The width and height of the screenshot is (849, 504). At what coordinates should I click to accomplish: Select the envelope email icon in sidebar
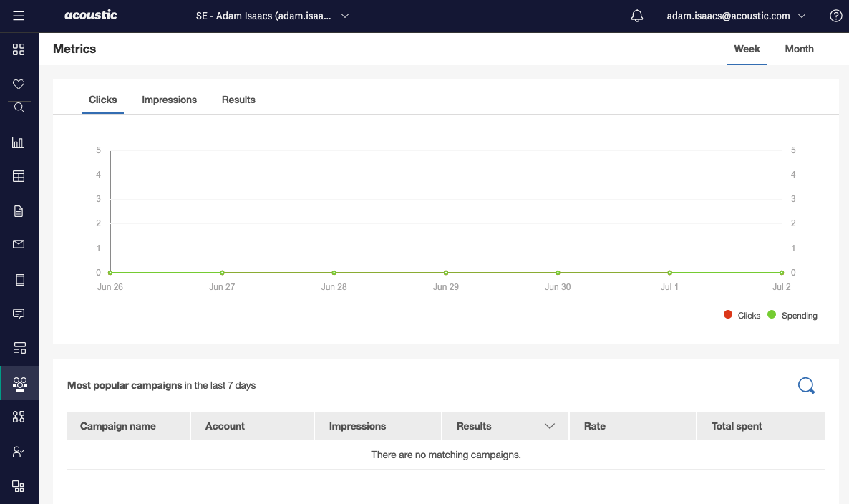point(19,244)
